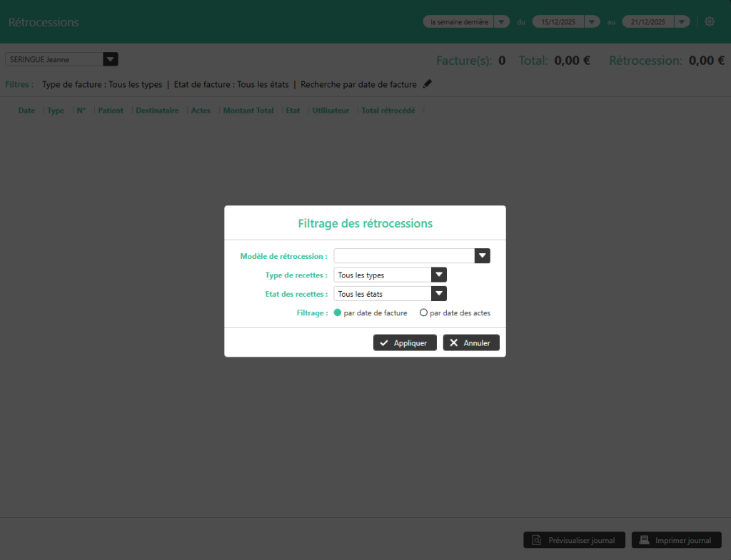This screenshot has width=731, height=560.
Task: Expand the SERINGUE Jeanne practitioner dropdown
Action: pos(110,59)
